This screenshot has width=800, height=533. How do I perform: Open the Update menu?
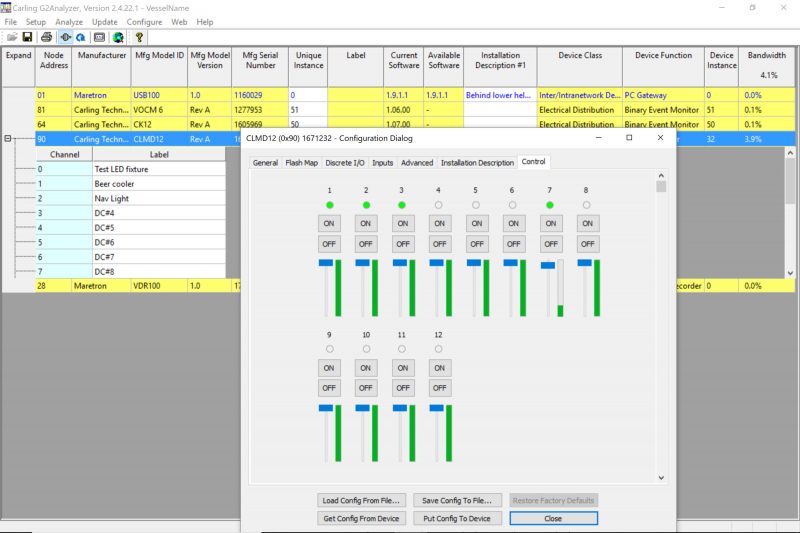pyautogui.click(x=105, y=22)
